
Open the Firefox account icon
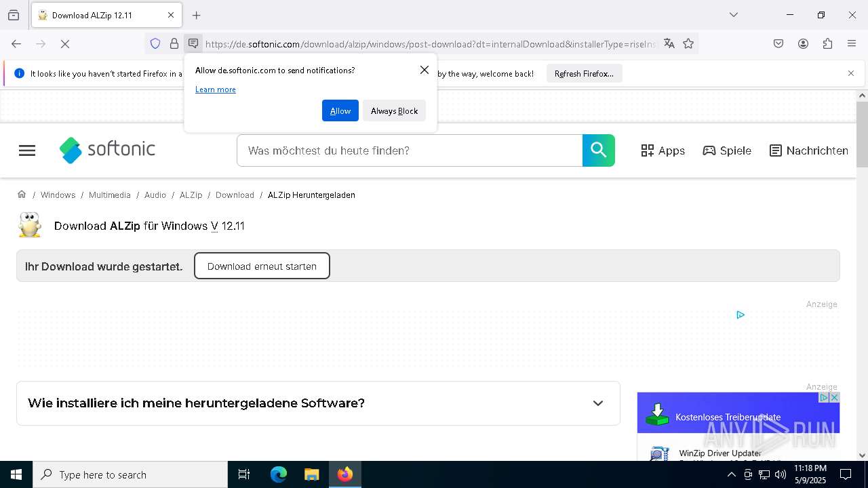point(803,44)
